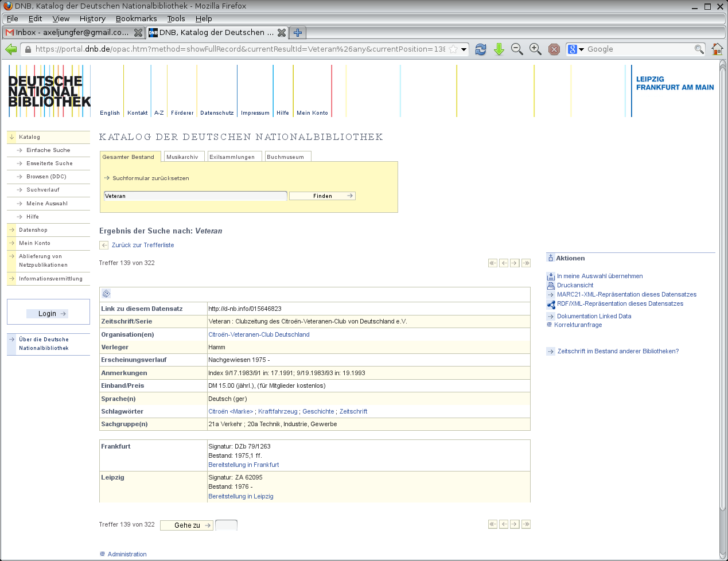Viewport: 728px width, 561px height.
Task: Go to the browser home page icon
Action: [717, 49]
